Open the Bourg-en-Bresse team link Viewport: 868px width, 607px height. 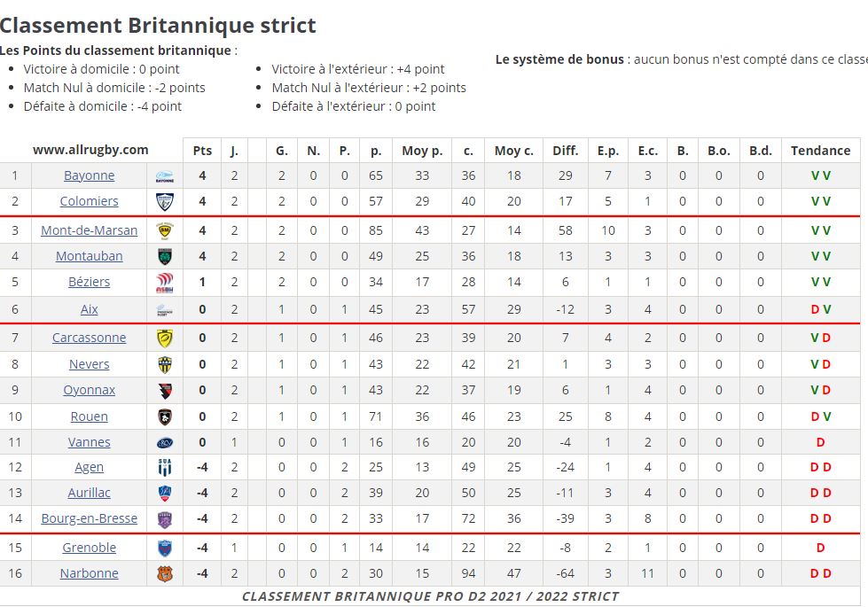point(90,518)
